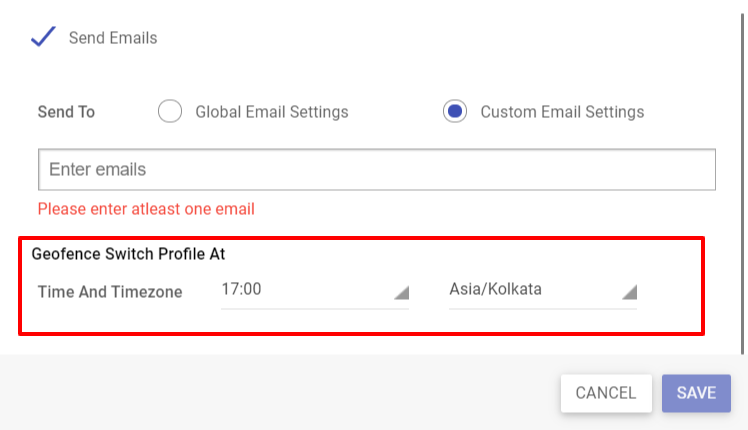Click the Custom Email Settings label
This screenshot has width=748, height=430.
click(x=562, y=112)
